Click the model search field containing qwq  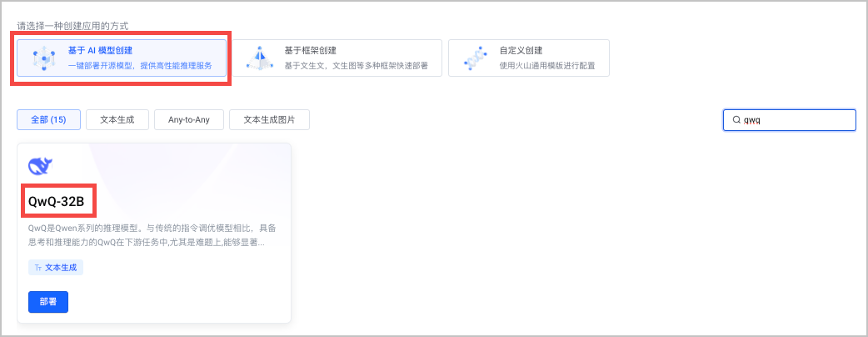(790, 120)
